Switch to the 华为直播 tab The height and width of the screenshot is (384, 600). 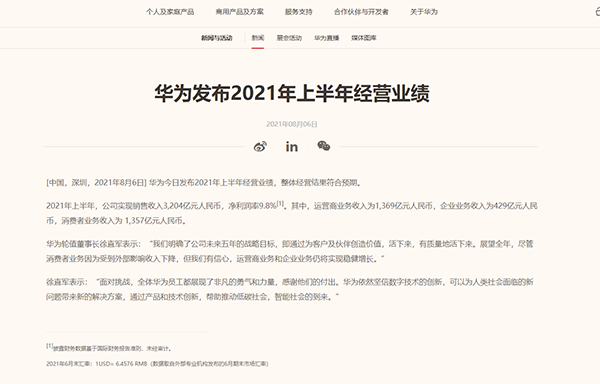pyautogui.click(x=327, y=38)
